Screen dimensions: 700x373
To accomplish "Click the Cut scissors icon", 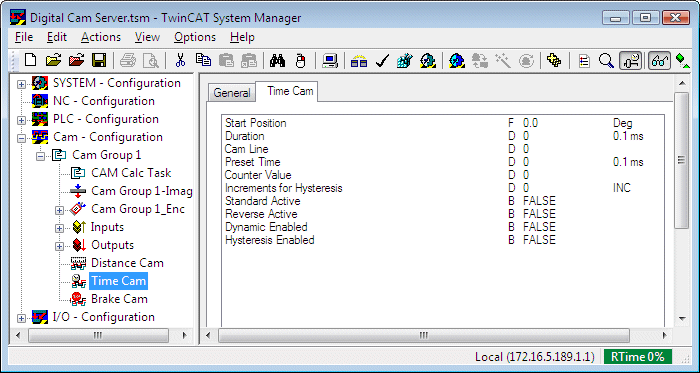I will pyautogui.click(x=180, y=60).
